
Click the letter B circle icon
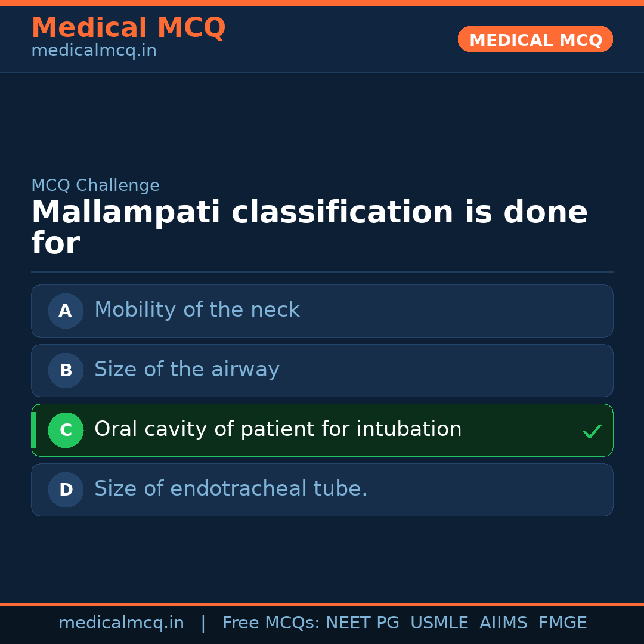tap(66, 370)
